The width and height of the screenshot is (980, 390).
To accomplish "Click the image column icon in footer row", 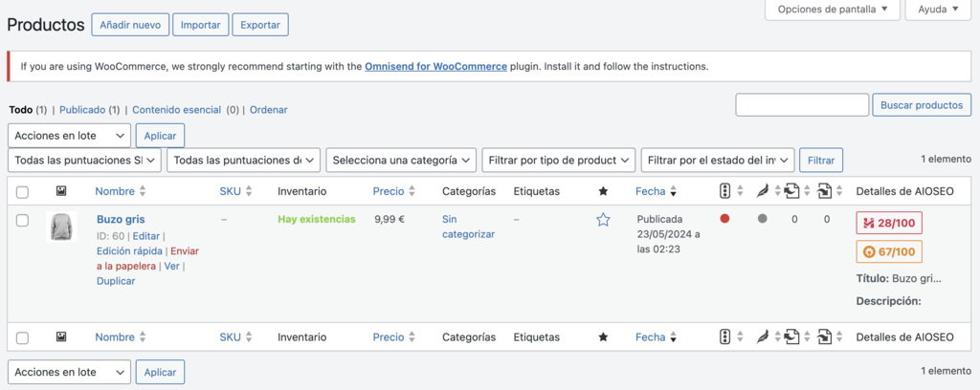I will [61, 337].
